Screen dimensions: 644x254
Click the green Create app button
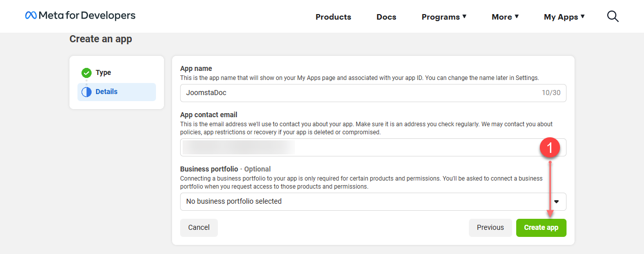point(541,228)
